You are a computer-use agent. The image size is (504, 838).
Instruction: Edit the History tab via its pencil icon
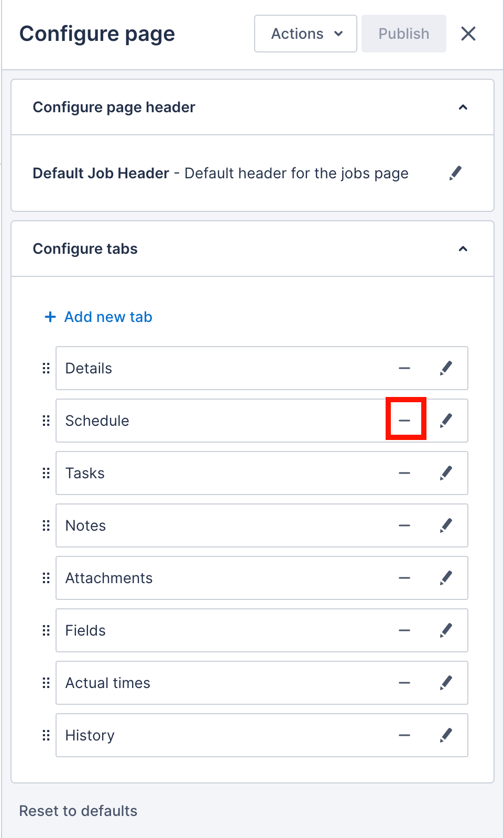(446, 735)
